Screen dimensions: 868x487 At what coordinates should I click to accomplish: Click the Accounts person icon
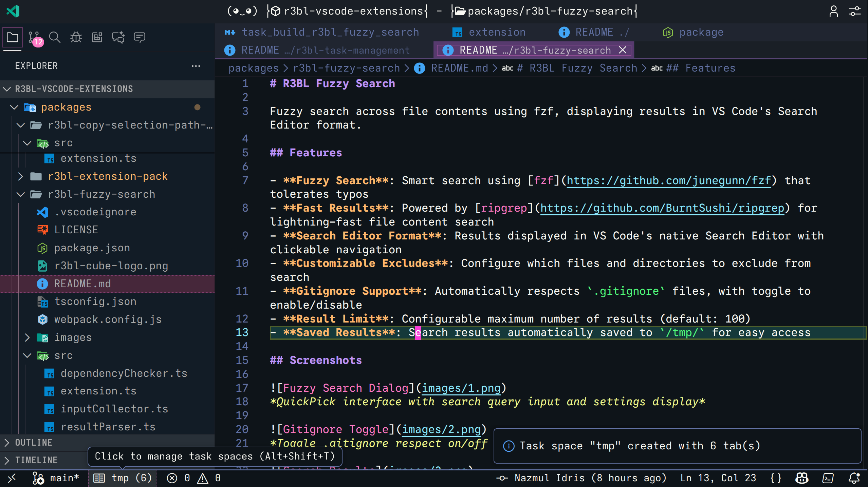833,11
